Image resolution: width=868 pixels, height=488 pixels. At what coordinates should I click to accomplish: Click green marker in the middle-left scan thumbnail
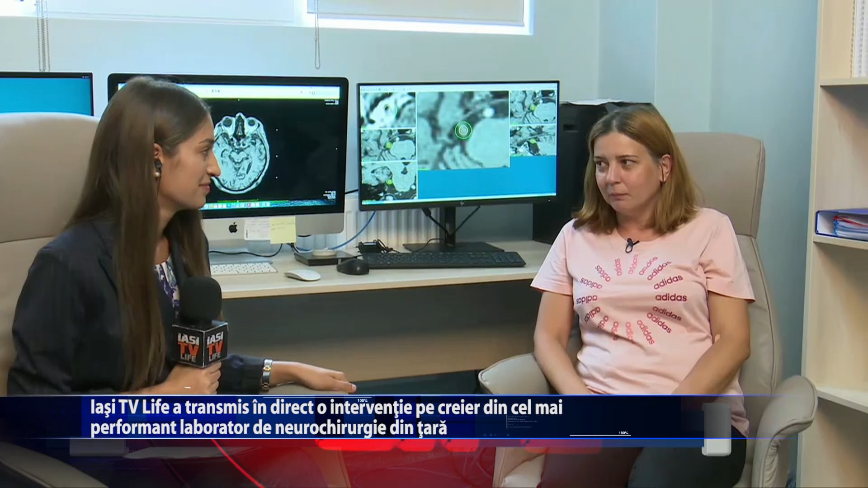(388, 145)
